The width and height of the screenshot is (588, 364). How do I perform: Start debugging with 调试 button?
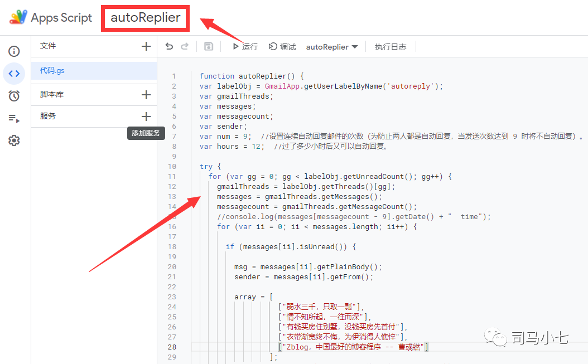pyautogui.click(x=282, y=46)
